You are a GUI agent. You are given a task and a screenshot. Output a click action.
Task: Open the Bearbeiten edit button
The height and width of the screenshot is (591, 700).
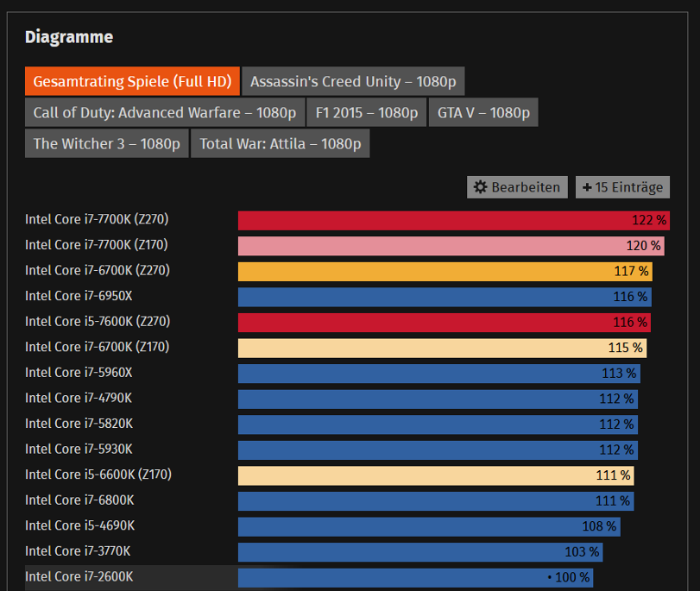(x=517, y=187)
